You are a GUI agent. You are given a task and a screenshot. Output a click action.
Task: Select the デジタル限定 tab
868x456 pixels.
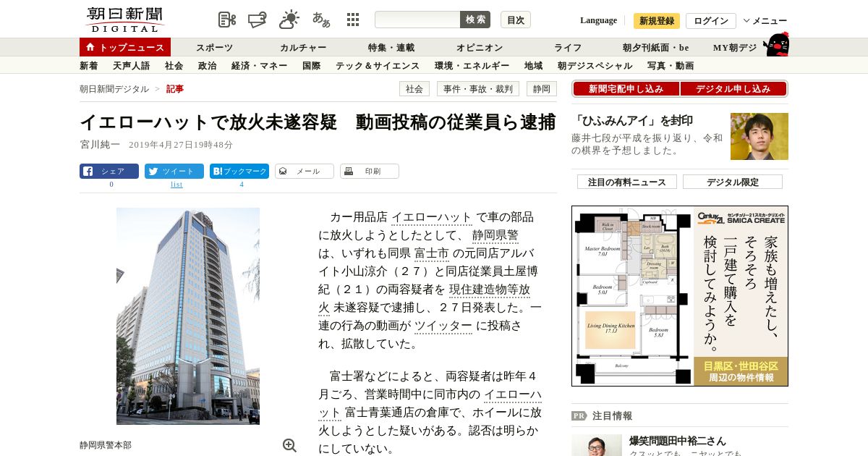pyautogui.click(x=733, y=182)
